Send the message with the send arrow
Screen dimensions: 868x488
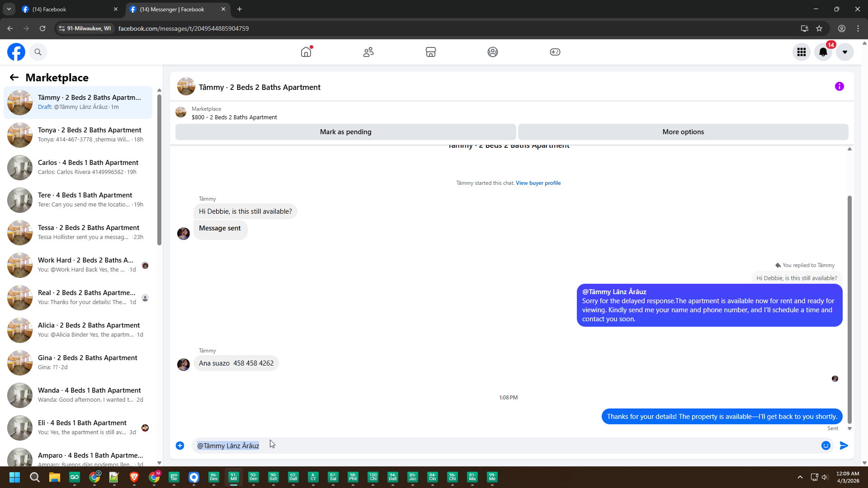(844, 446)
